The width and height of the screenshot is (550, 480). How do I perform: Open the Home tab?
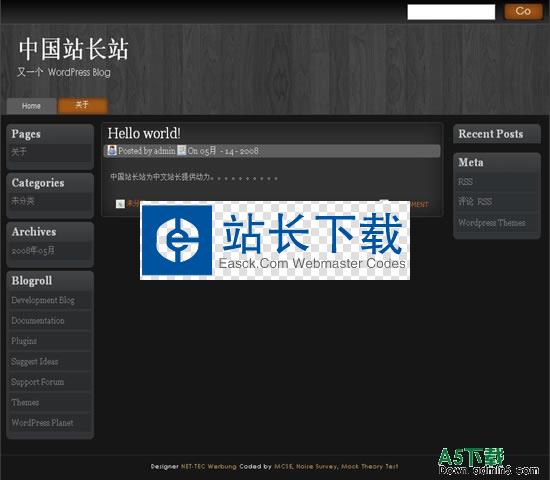(31, 106)
